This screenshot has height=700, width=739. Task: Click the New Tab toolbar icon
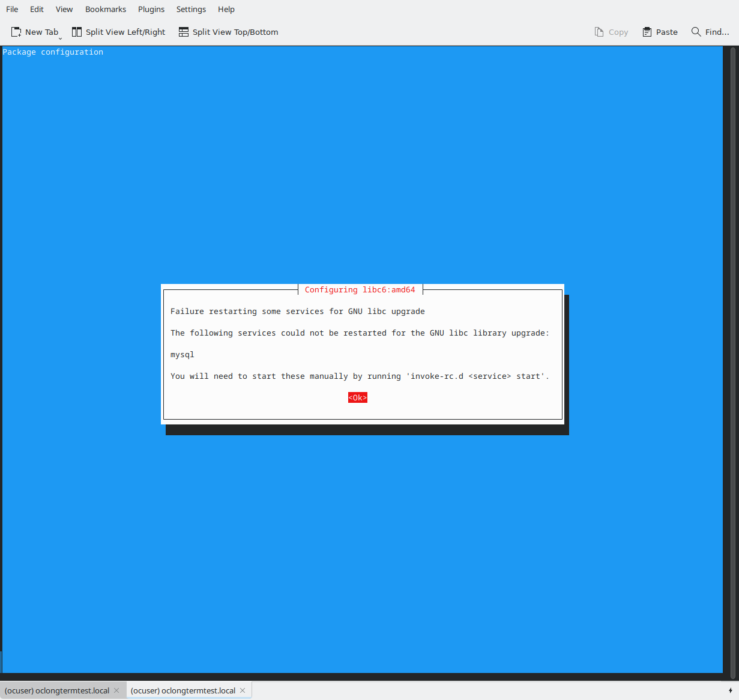16,32
